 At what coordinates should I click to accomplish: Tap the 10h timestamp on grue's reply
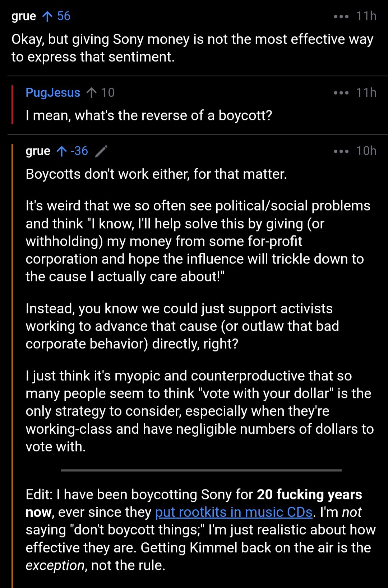[x=366, y=151]
